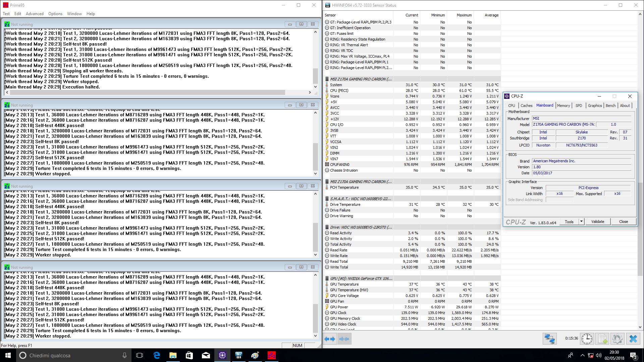The height and width of the screenshot is (362, 644).
Task: Open HWiNFO remote network monitoring icon
Action: (549, 339)
